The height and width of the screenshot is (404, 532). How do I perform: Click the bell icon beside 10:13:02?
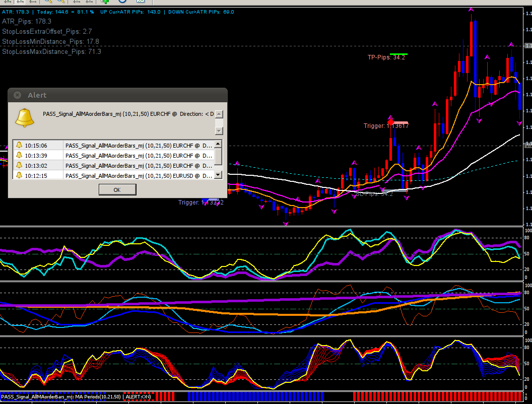pyautogui.click(x=19, y=165)
